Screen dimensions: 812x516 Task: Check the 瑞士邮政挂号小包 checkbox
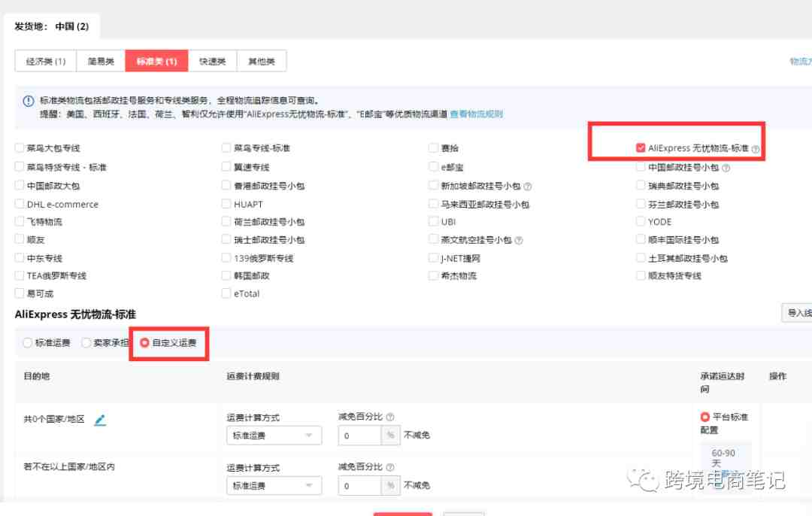click(226, 239)
